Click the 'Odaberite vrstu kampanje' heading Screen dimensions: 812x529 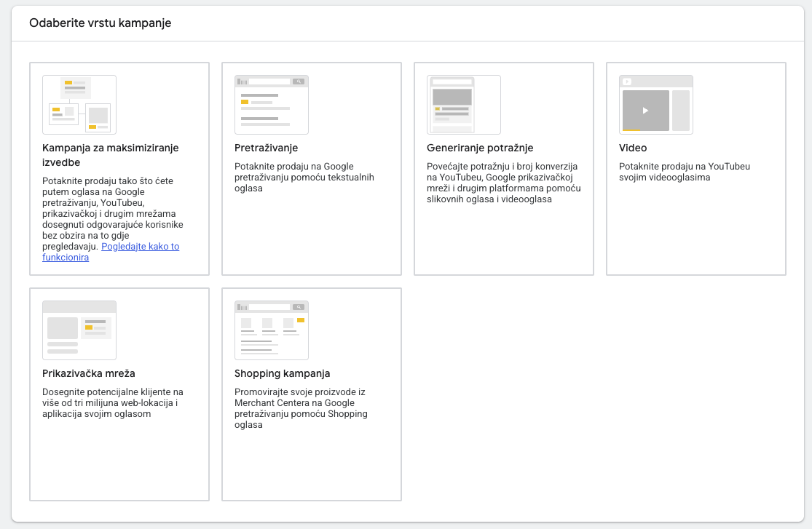click(x=100, y=23)
